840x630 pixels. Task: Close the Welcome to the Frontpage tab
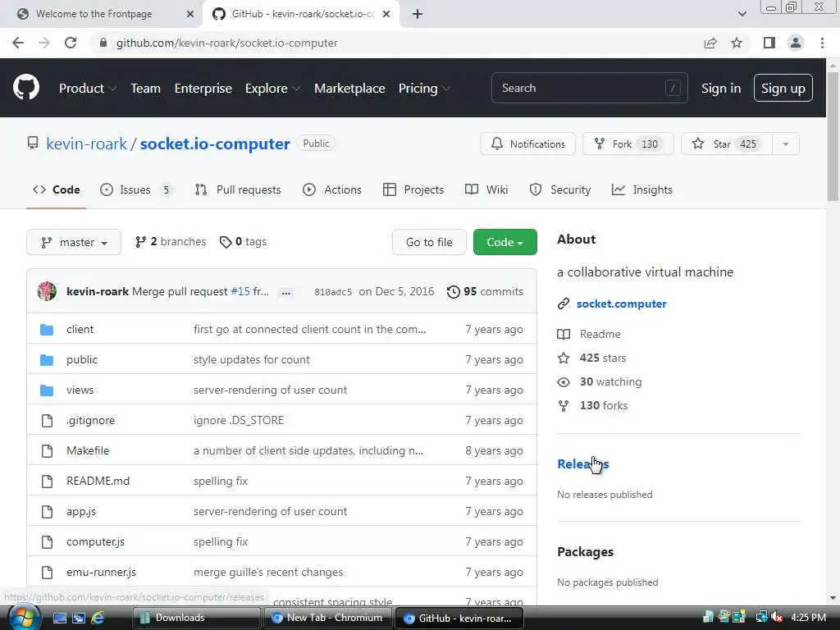pyautogui.click(x=190, y=14)
